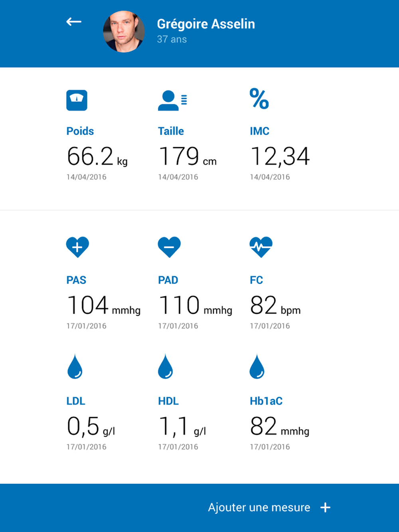Viewport: 399px width, 532px height.
Task: Open the 104 mmhg PAS reading
Action: tap(103, 306)
